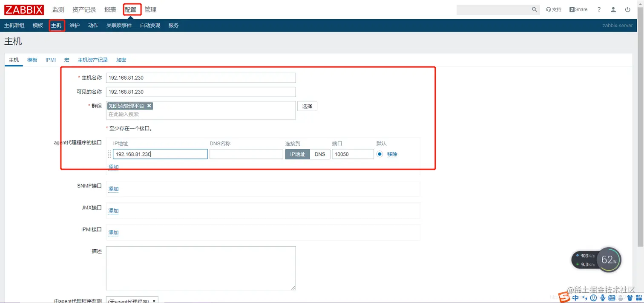This screenshot has height=303, width=644.
Task: Click the IP地址 interface field
Action: [160, 154]
